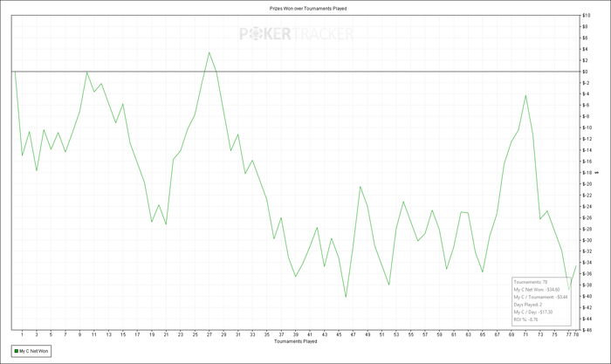Click the x-axis tick label 39
The width and height of the screenshot is (611, 364).
(x=295, y=334)
